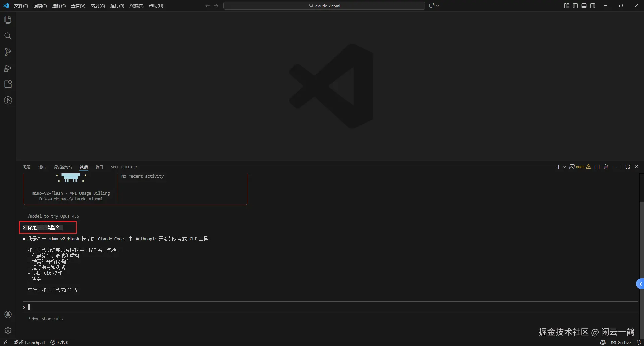Click the terminal warning triangle icon

click(588, 167)
